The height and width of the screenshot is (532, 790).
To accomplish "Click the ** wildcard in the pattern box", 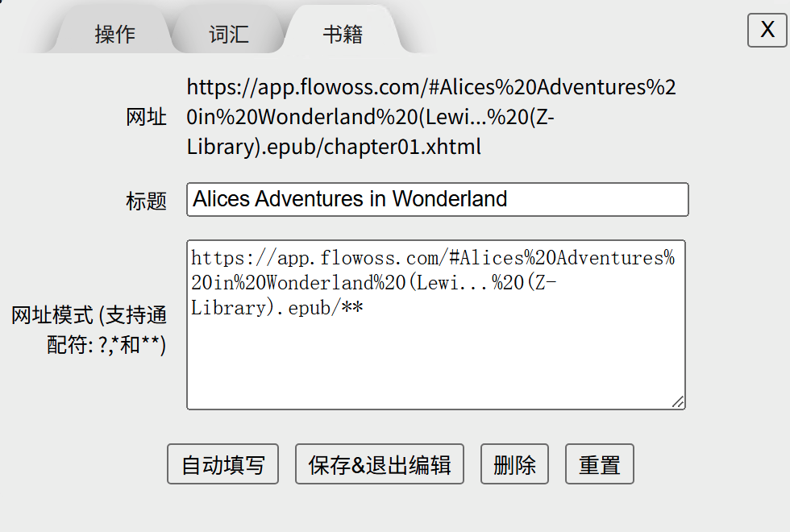I will point(351,307).
